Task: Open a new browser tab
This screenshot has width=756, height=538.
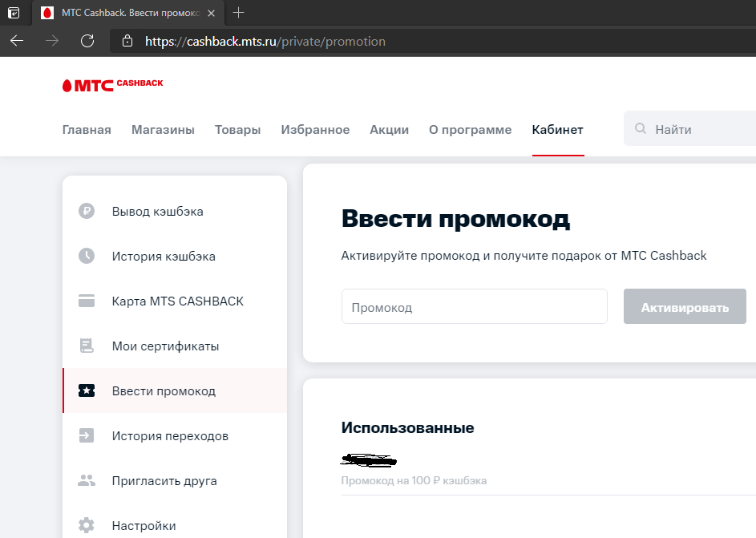Action: coord(238,13)
